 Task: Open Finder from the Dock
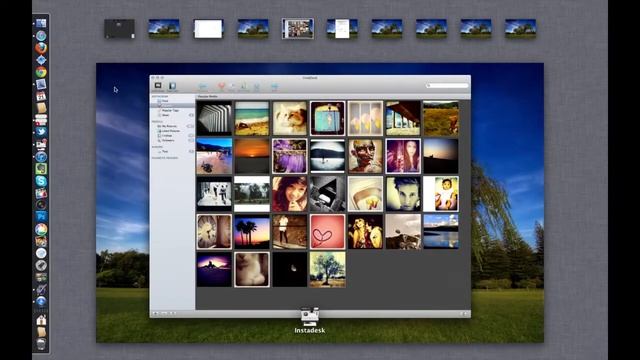pyautogui.click(x=41, y=23)
